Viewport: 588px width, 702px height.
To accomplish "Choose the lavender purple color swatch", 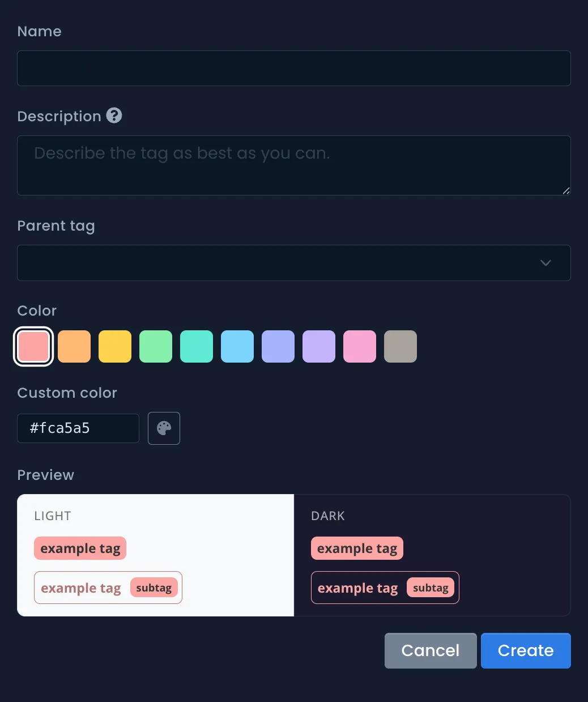I will point(319,347).
